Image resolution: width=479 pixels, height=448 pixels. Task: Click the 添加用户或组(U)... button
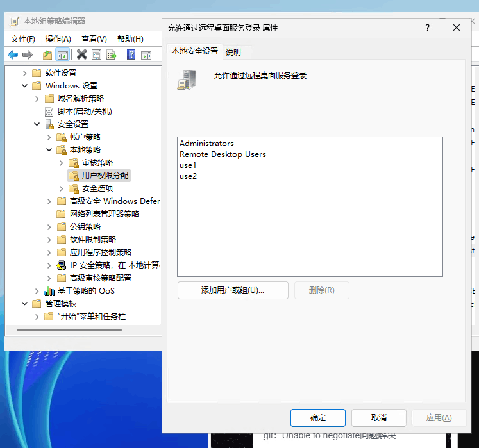(x=233, y=290)
